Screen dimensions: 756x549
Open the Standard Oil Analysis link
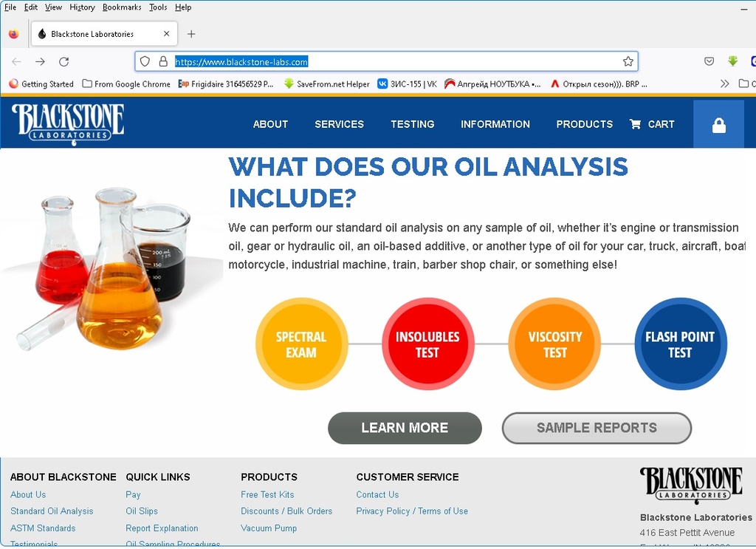click(52, 511)
